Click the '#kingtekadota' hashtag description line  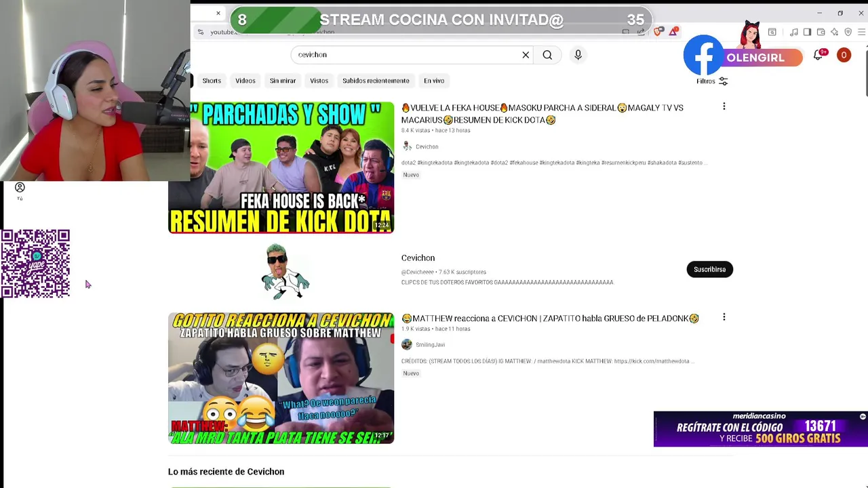pyautogui.click(x=554, y=163)
